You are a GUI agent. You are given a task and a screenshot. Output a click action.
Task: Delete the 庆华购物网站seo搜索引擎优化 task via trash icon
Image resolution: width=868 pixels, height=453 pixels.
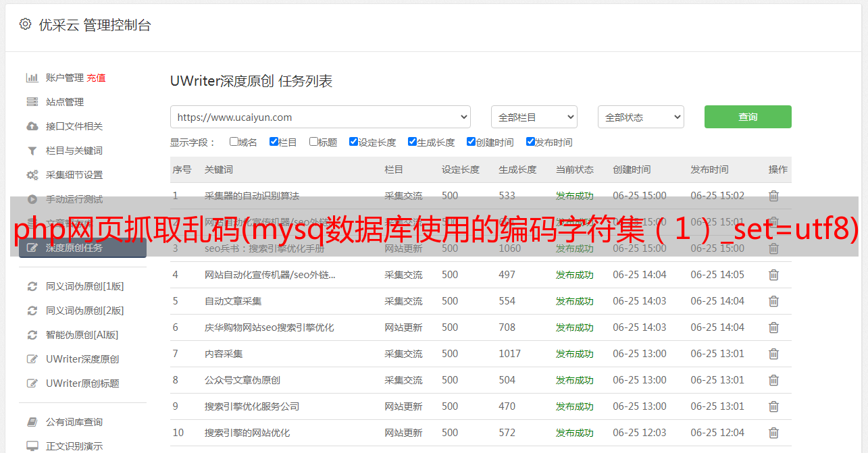pyautogui.click(x=773, y=327)
